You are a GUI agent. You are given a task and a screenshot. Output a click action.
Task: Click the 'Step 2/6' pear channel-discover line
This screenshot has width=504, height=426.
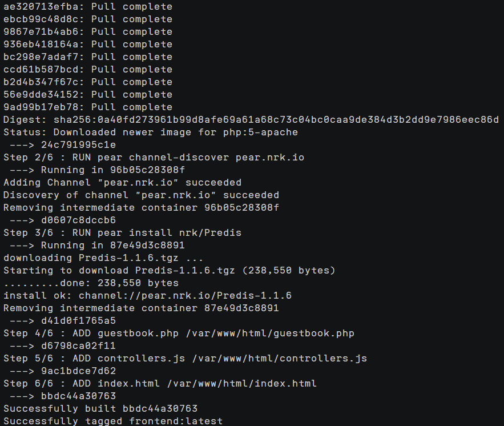(x=154, y=157)
